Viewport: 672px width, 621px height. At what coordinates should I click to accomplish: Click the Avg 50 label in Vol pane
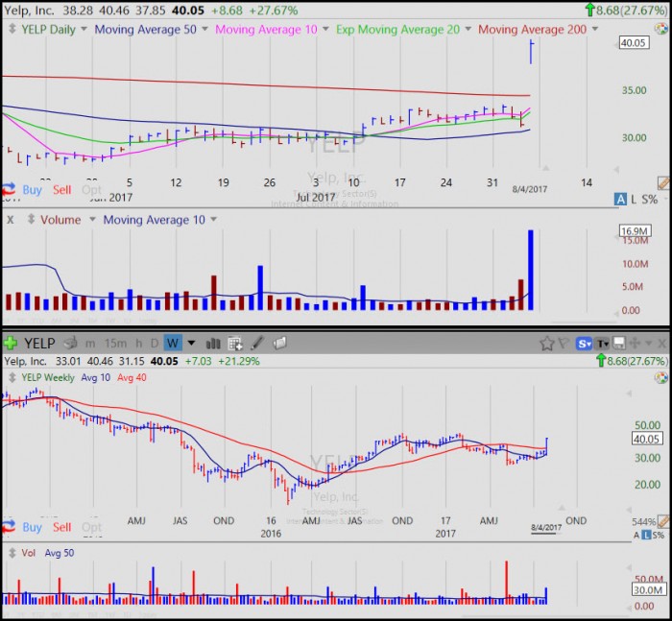pos(60,553)
